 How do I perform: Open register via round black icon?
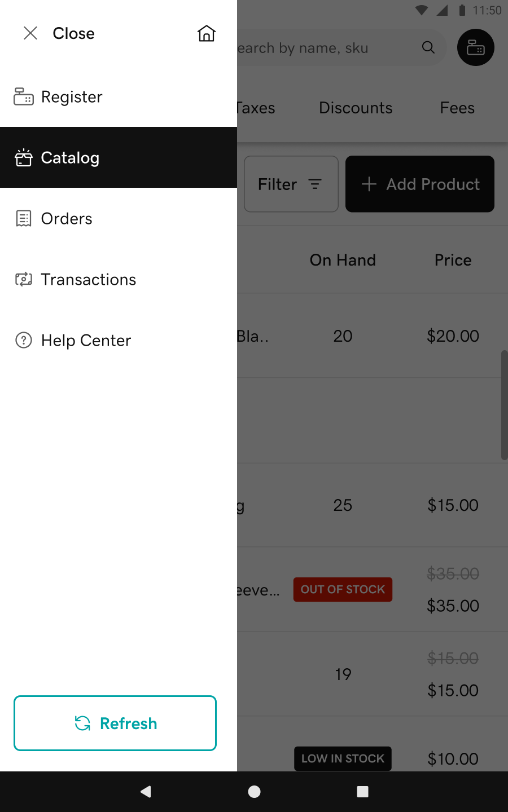point(475,48)
